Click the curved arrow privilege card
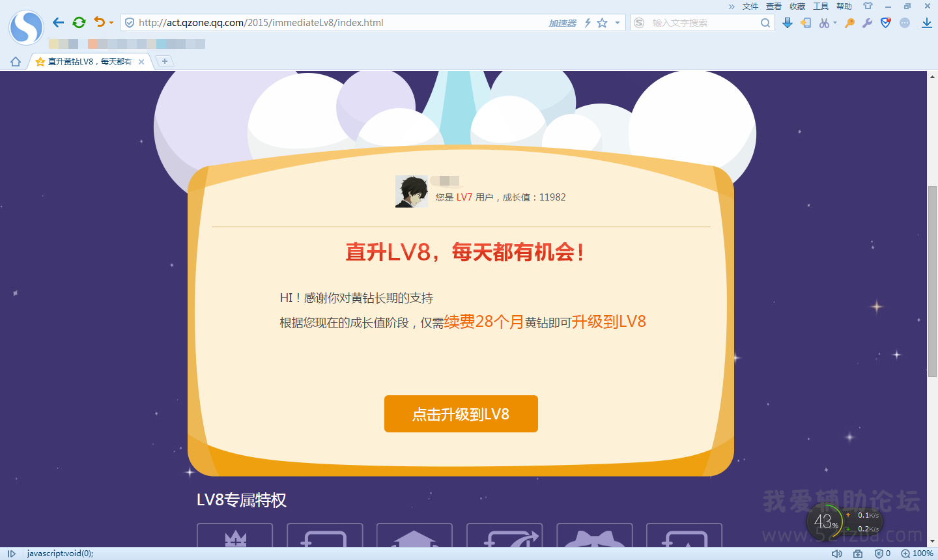The height and width of the screenshot is (560, 938). tap(505, 535)
